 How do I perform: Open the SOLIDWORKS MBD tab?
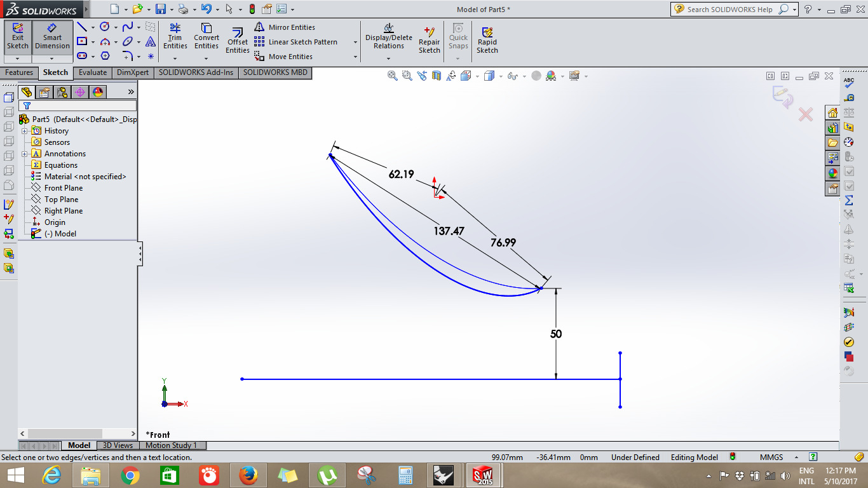[x=275, y=72]
